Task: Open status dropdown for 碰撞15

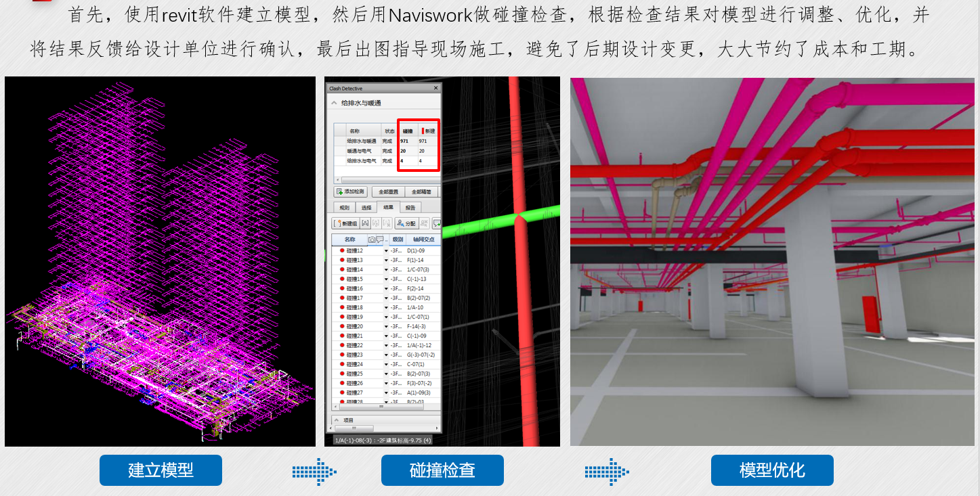Action: [x=387, y=279]
